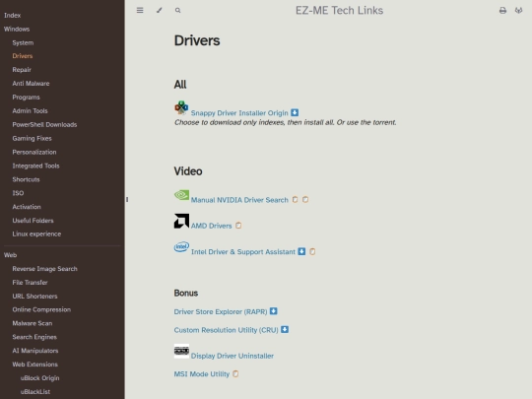Select Web section in the sidebar
Viewport: 532px width, 399px height.
(10, 255)
